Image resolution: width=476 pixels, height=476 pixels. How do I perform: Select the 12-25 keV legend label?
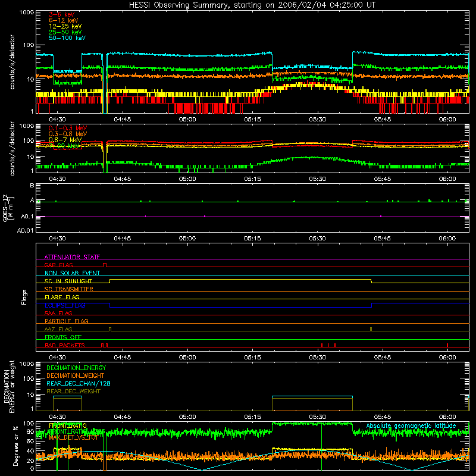tap(65, 26)
